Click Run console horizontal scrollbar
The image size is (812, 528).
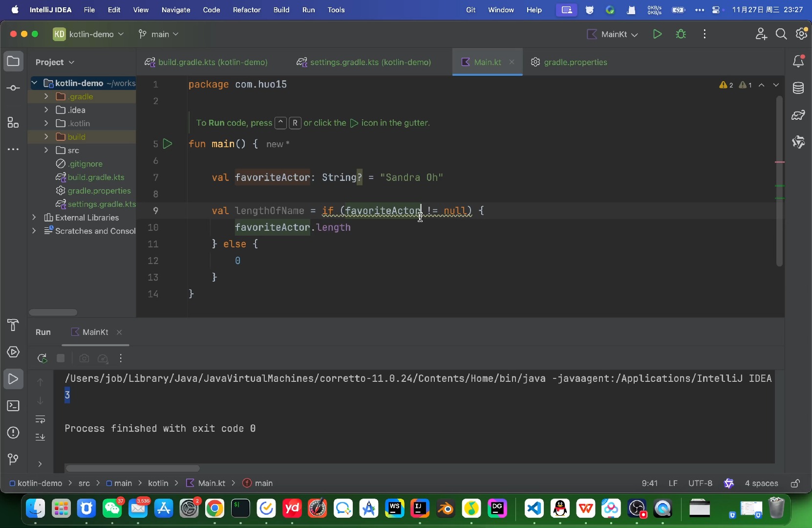coord(132,468)
